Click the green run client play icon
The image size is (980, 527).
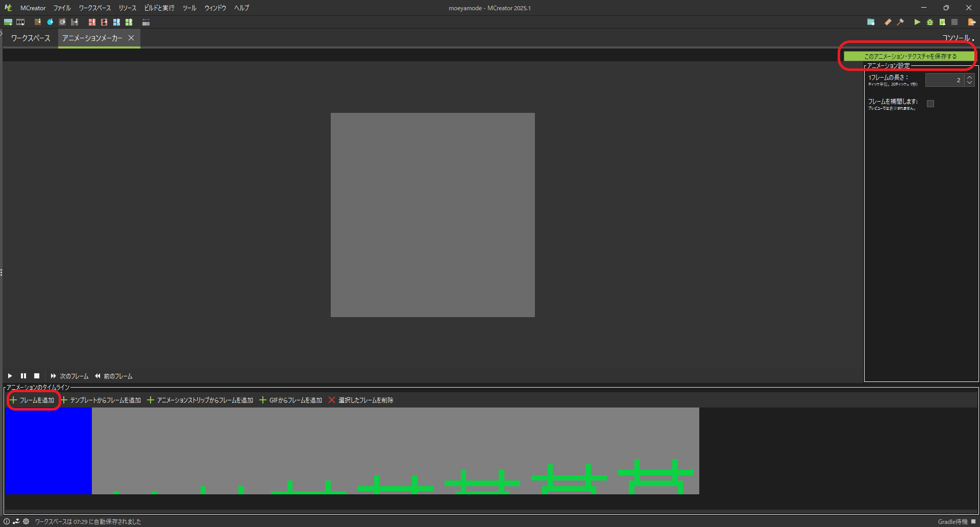(x=917, y=22)
